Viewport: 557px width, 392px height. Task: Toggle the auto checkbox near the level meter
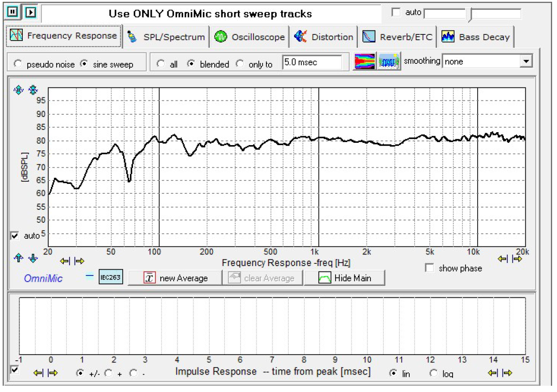tap(395, 13)
